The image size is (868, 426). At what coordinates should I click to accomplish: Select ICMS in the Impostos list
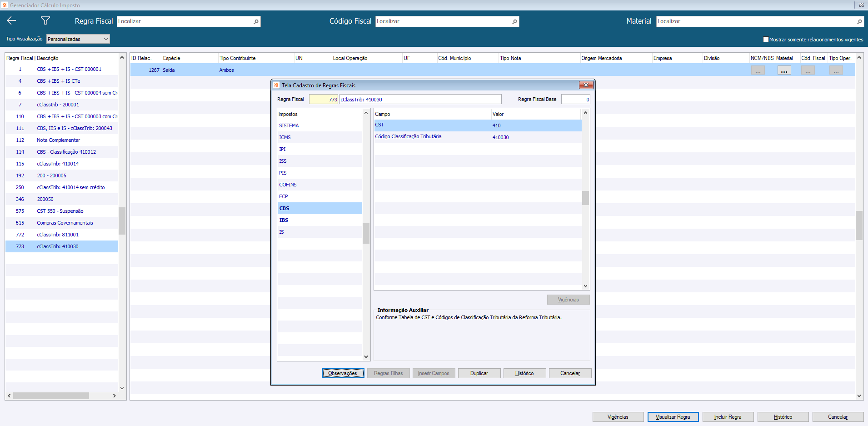(x=320, y=137)
